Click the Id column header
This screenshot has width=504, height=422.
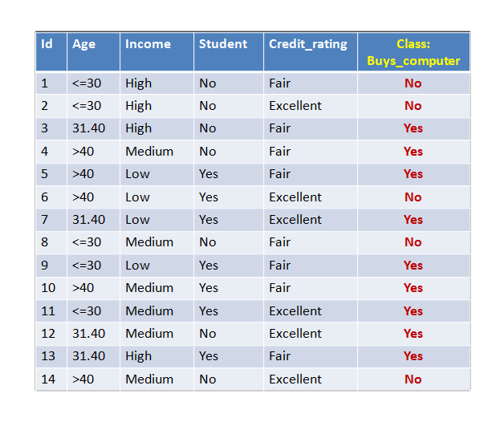coord(51,51)
